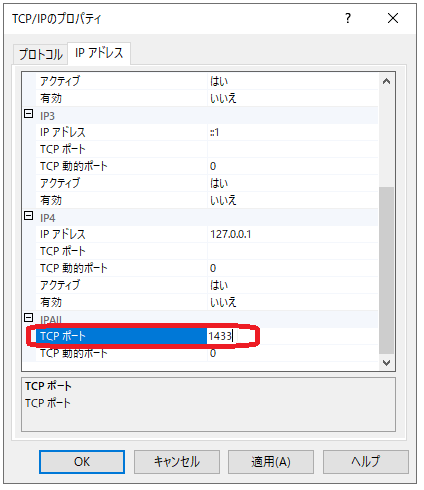The width and height of the screenshot is (424, 490).
Task: Click IP4 有効 value いいえ
Action: pos(223,302)
